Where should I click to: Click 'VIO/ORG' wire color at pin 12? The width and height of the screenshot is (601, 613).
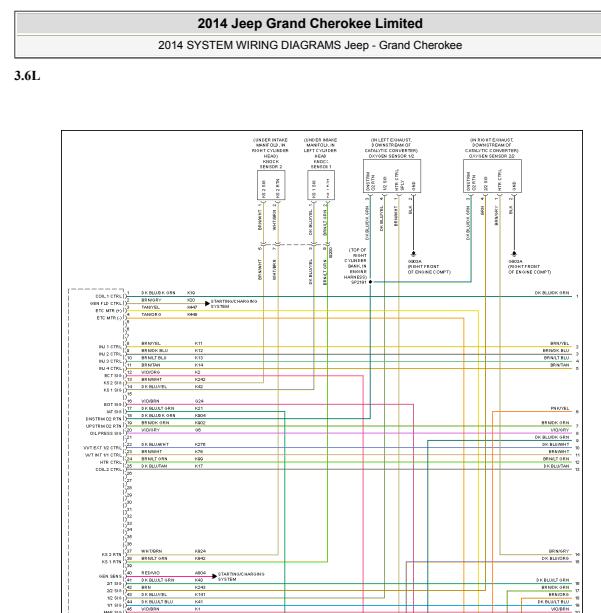click(x=151, y=372)
